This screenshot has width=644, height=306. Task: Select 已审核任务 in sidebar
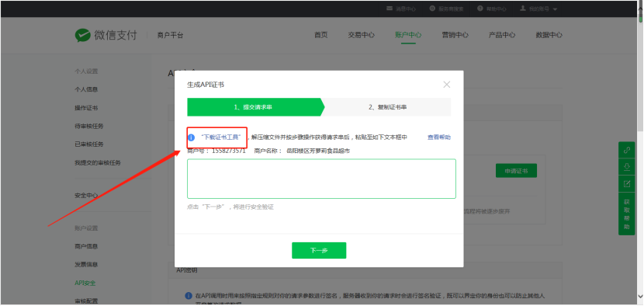point(89,144)
